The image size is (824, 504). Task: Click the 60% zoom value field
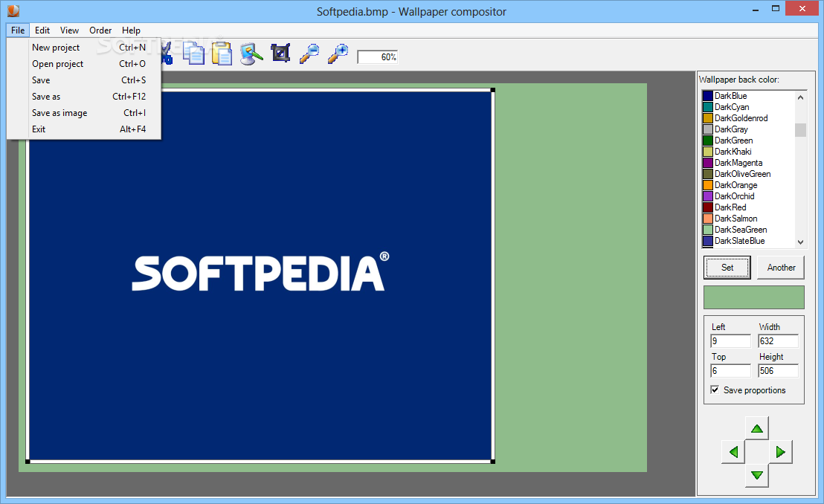click(377, 56)
